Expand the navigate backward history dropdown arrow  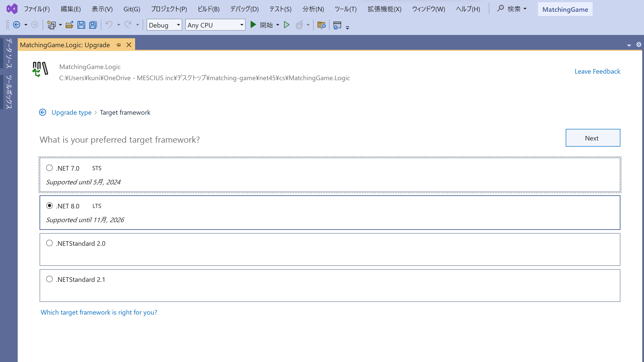(26, 25)
